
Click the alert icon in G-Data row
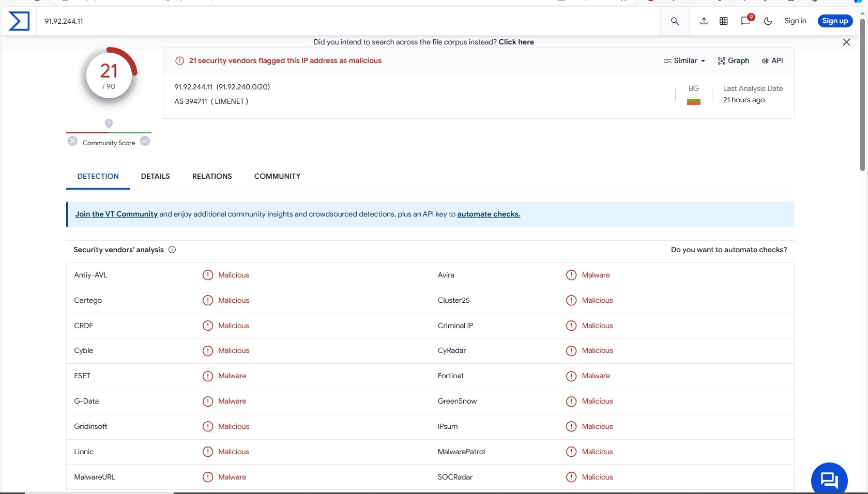(x=208, y=401)
